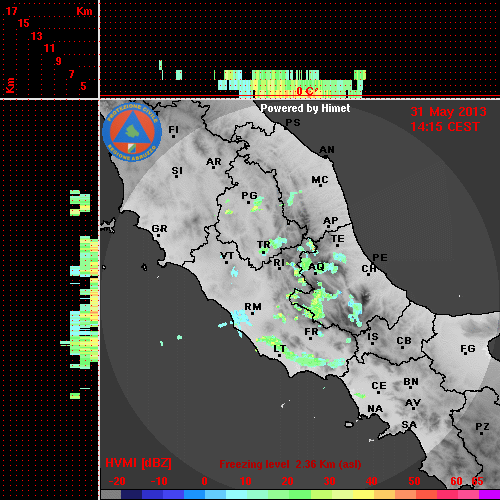
Task: Click the 'Freezing level 2.36 Km (asl)' text
Action: (x=290, y=464)
